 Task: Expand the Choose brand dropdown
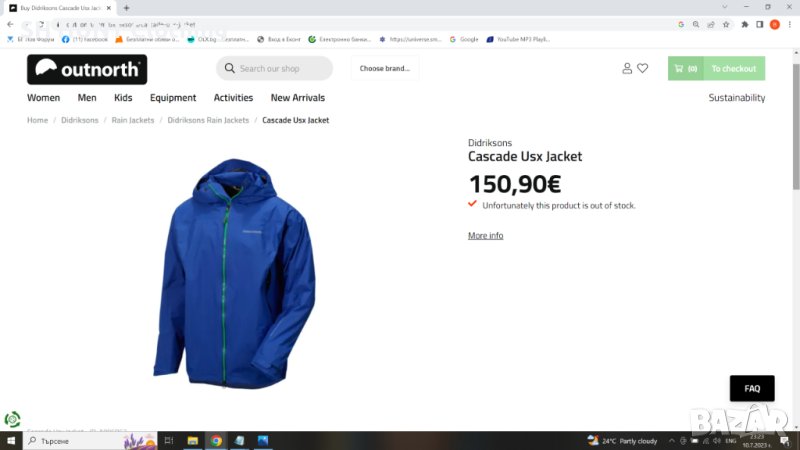[385, 68]
